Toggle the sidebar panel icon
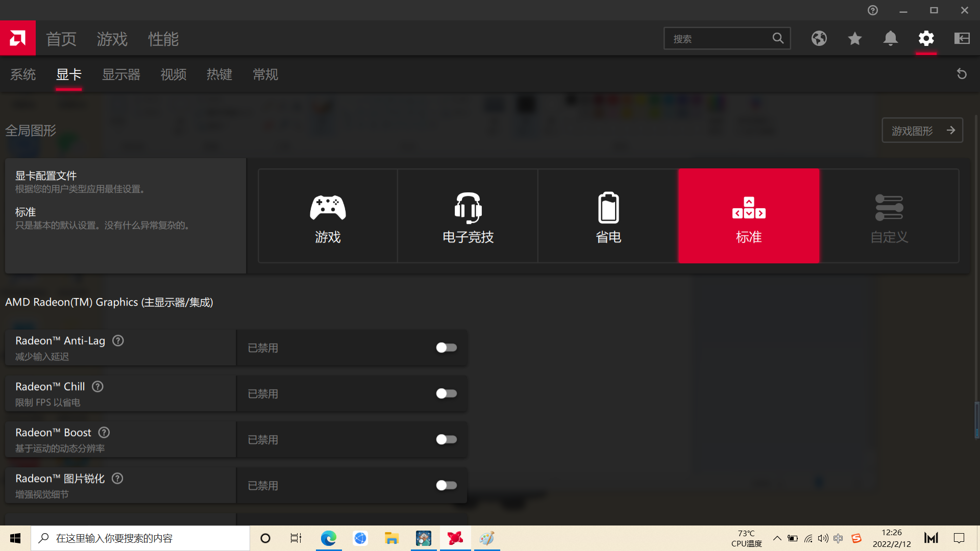980x551 pixels. coord(962,38)
